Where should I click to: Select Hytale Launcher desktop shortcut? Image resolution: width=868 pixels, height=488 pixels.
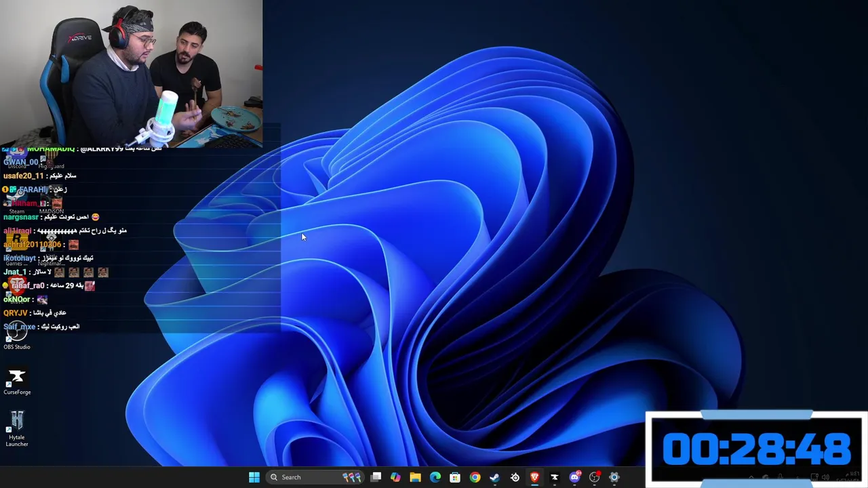(x=17, y=429)
